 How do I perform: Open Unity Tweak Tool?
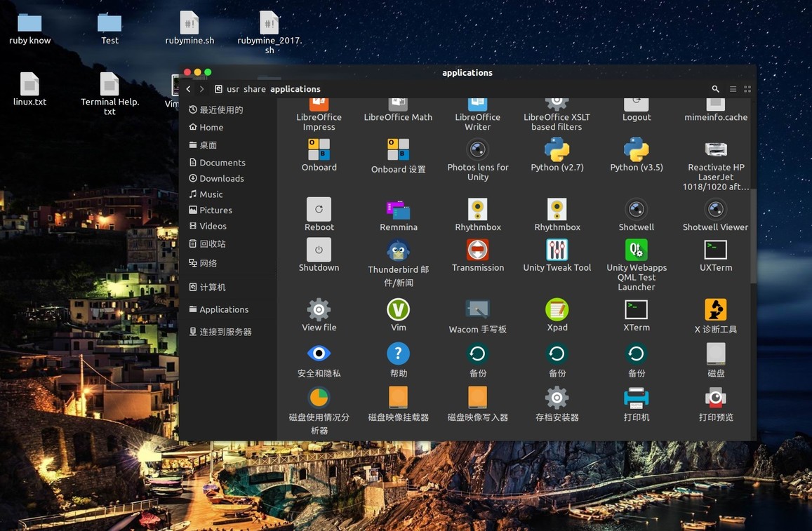coord(557,250)
